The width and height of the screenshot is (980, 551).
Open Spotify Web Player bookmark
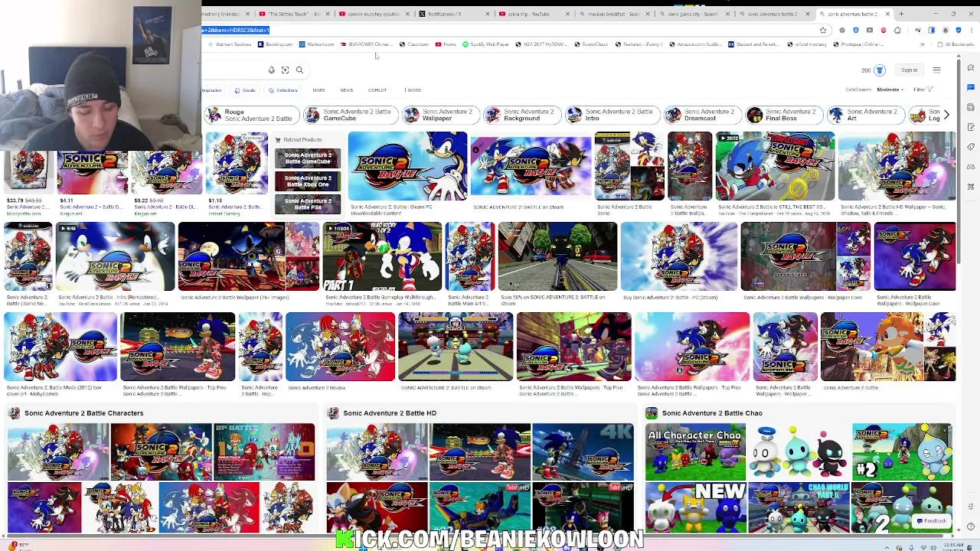pyautogui.click(x=486, y=44)
